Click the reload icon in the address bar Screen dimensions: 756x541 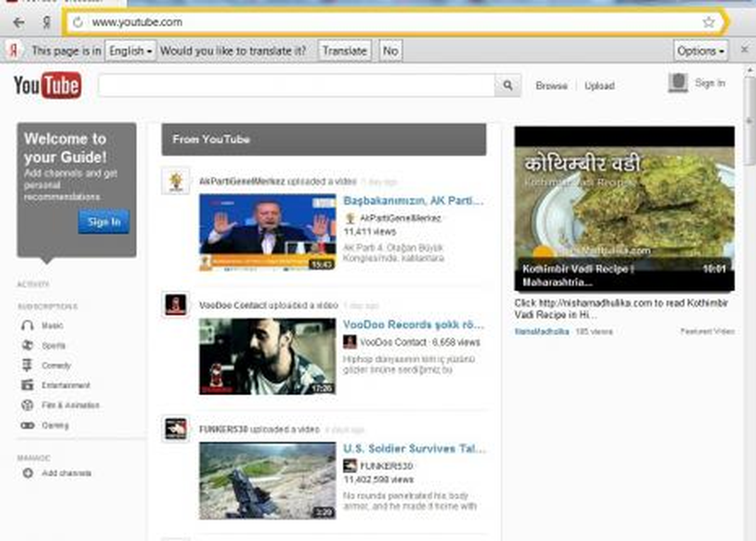[x=77, y=23]
